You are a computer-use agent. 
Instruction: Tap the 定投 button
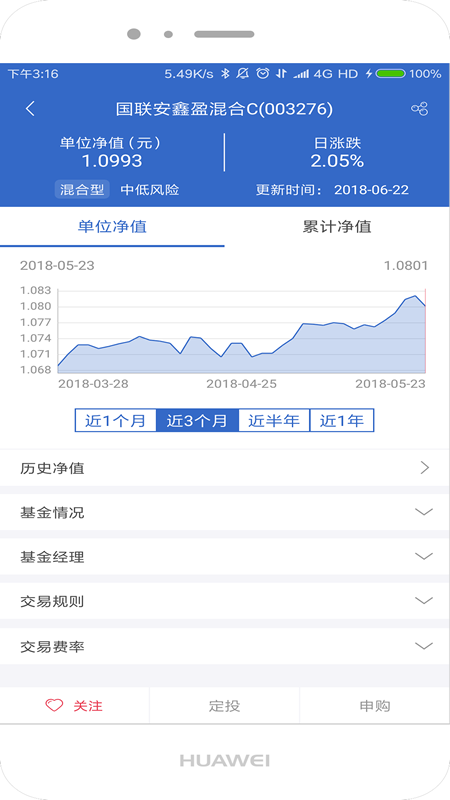point(224,706)
